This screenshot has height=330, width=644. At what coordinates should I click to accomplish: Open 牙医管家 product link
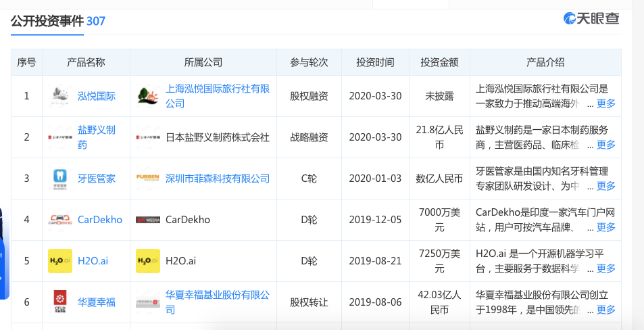[97, 179]
